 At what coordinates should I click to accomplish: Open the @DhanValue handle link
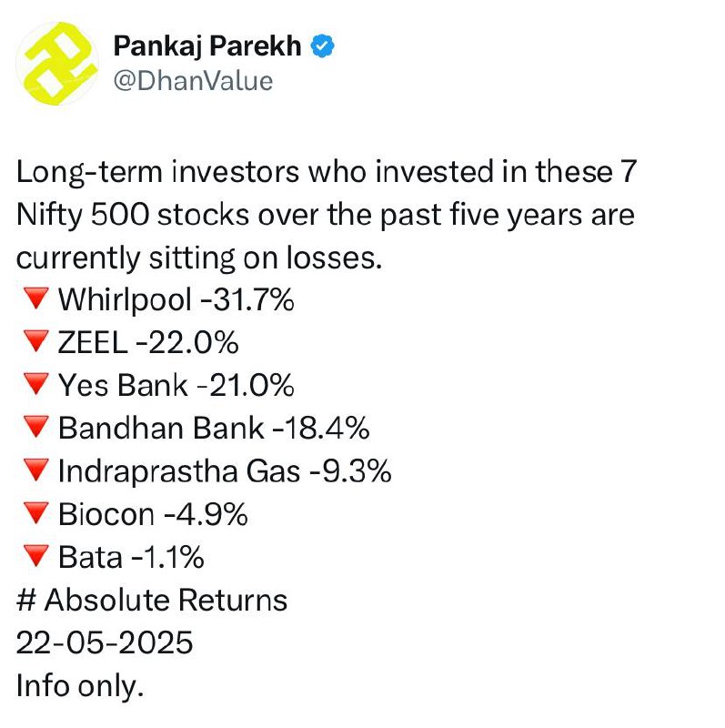pyautogui.click(x=193, y=81)
